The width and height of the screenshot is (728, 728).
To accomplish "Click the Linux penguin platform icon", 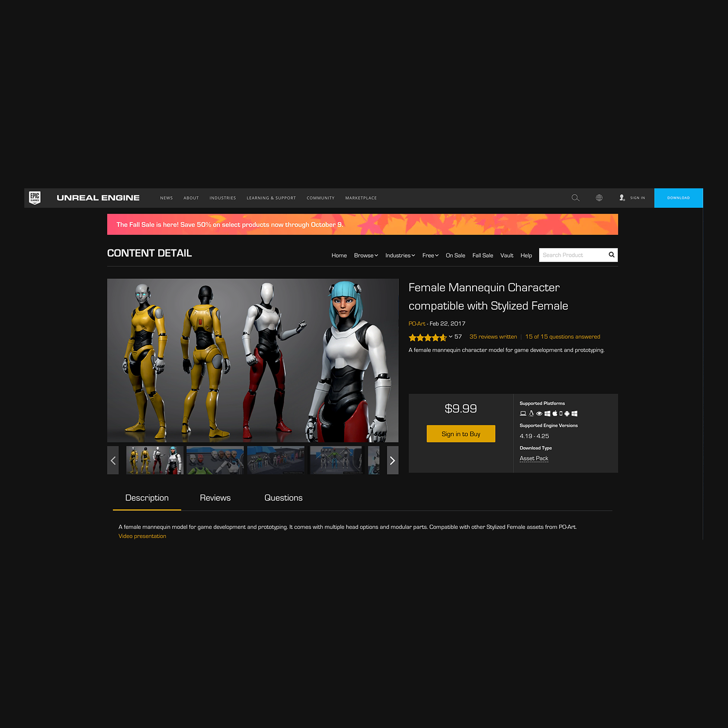I will (531, 414).
